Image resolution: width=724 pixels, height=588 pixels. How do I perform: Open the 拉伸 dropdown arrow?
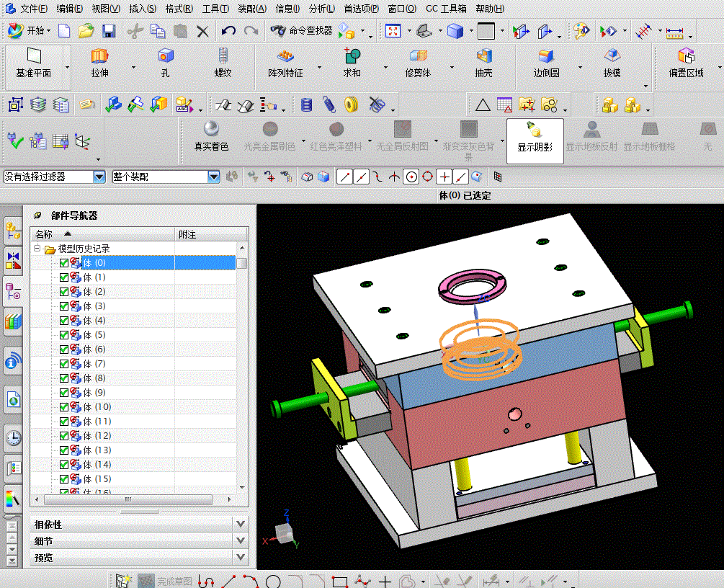pos(134,68)
